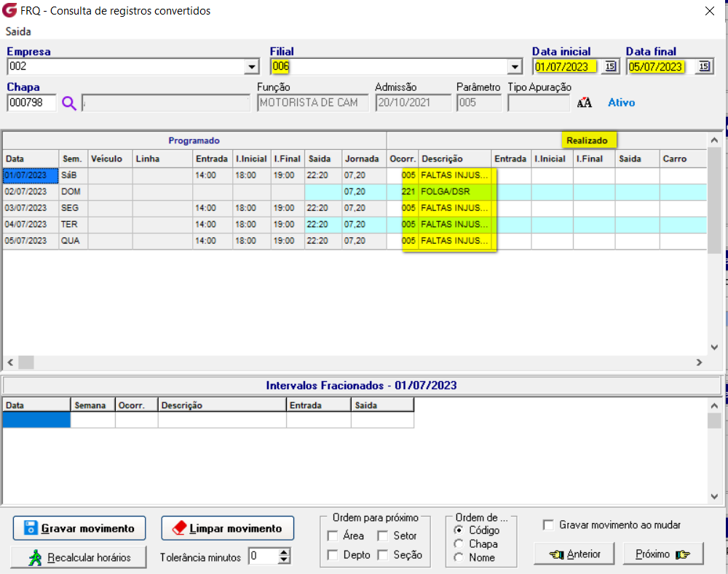Select the Código radio button
728x574 pixels.
(459, 530)
